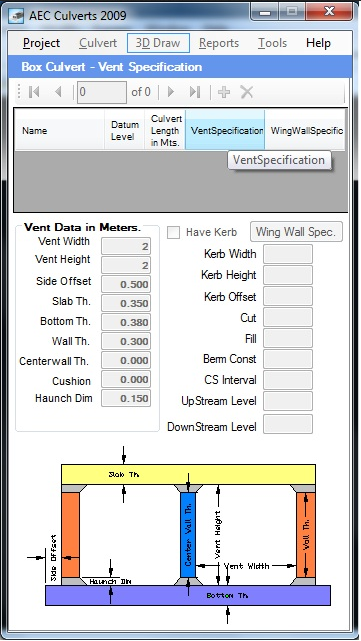Click the VentSpecification column header
Screen dimensions: 361x641
click(x=225, y=130)
